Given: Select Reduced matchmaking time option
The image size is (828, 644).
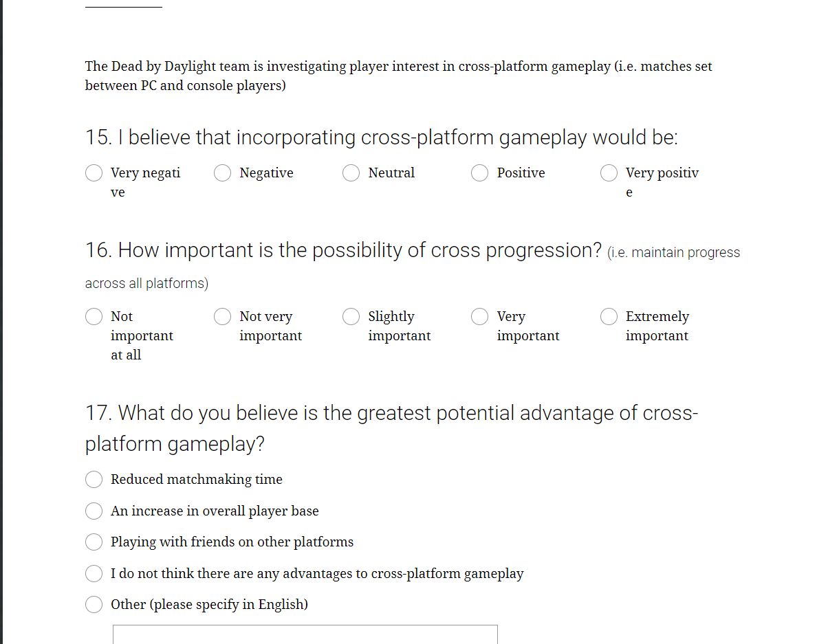Looking at the screenshot, I should [94, 480].
